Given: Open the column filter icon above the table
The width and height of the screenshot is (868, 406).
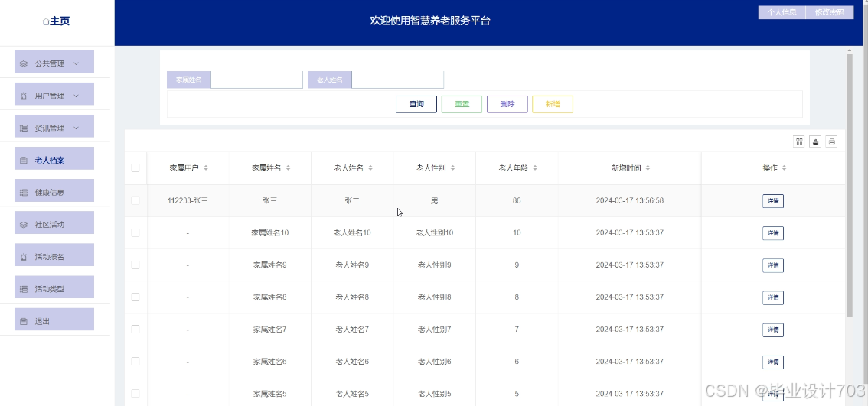Looking at the screenshot, I should (x=799, y=141).
